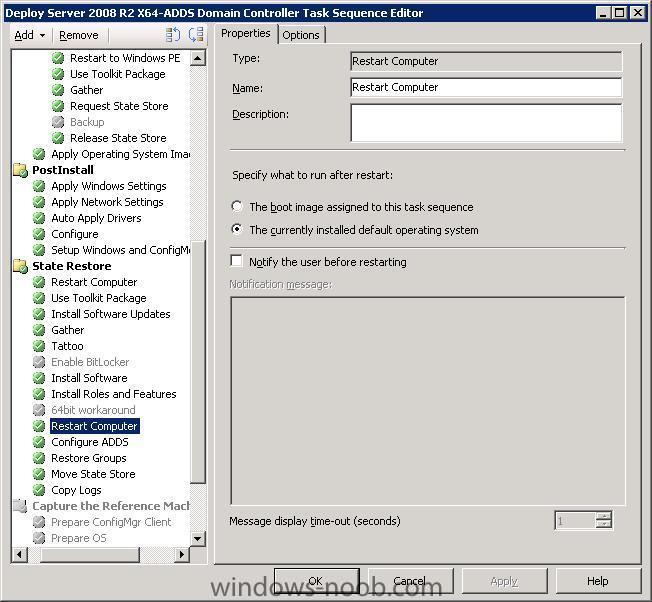Click the green check icon beside Move State Store
Image resolution: width=652 pixels, height=602 pixels.
39,474
